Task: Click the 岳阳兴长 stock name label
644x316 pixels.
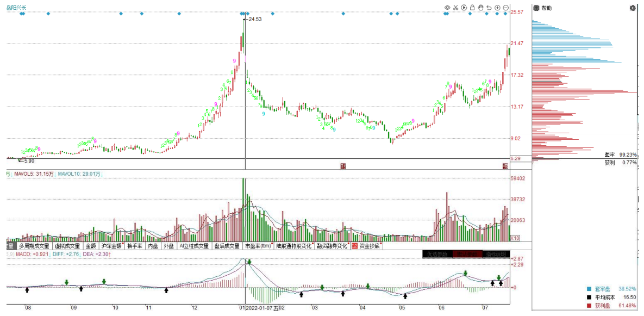Action: pos(16,8)
